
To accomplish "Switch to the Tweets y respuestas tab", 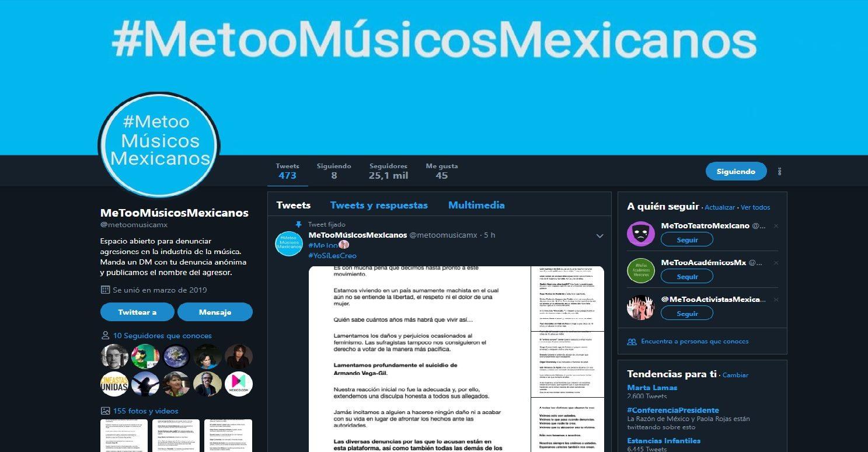I will coord(379,205).
